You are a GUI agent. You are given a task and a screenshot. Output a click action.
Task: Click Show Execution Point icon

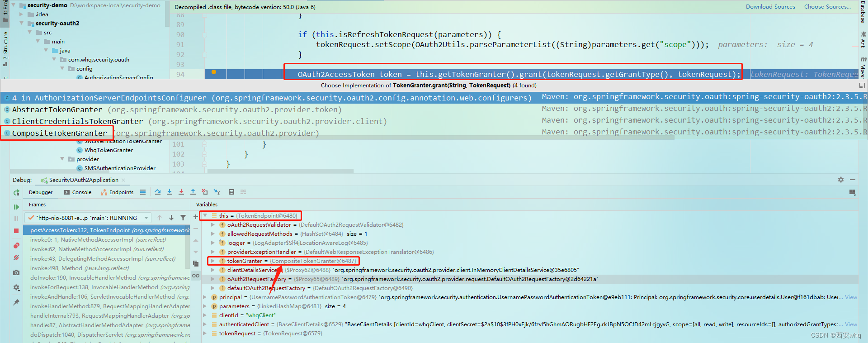tap(143, 192)
